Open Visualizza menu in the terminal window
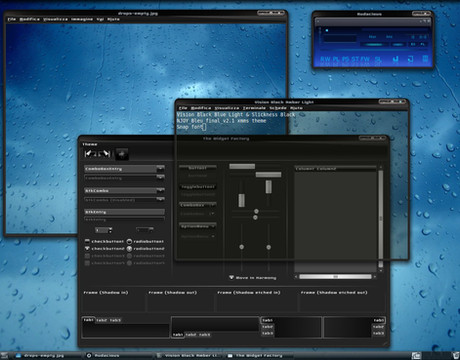This screenshot has width=460, height=360. pyautogui.click(x=227, y=108)
